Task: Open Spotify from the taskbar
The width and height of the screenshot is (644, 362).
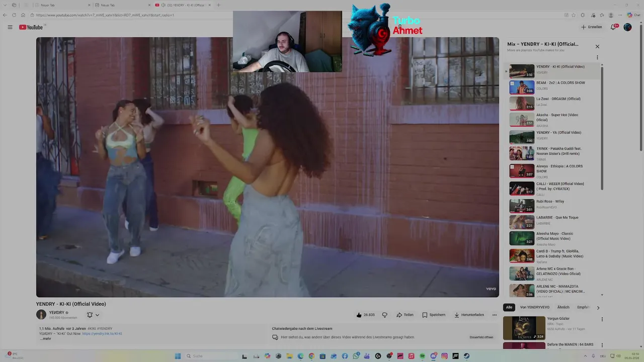Action: [x=423, y=356]
